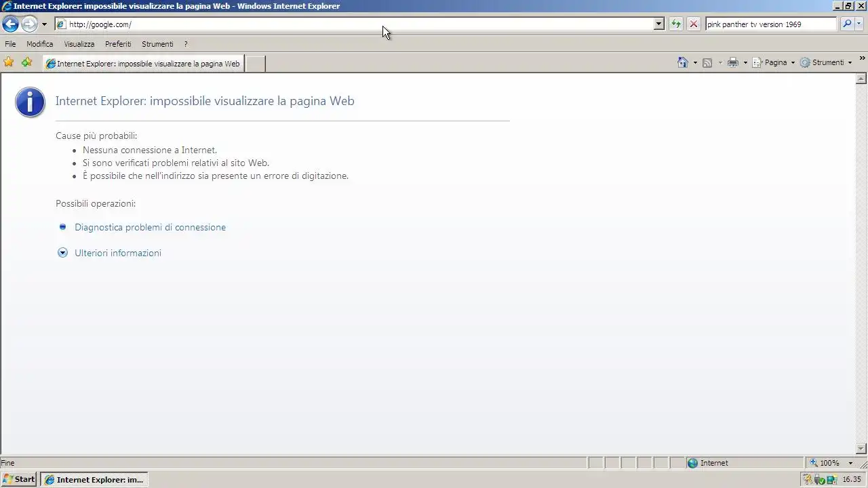Click the Internet Explorer taskbar button
The height and width of the screenshot is (488, 868).
pyautogui.click(x=94, y=479)
